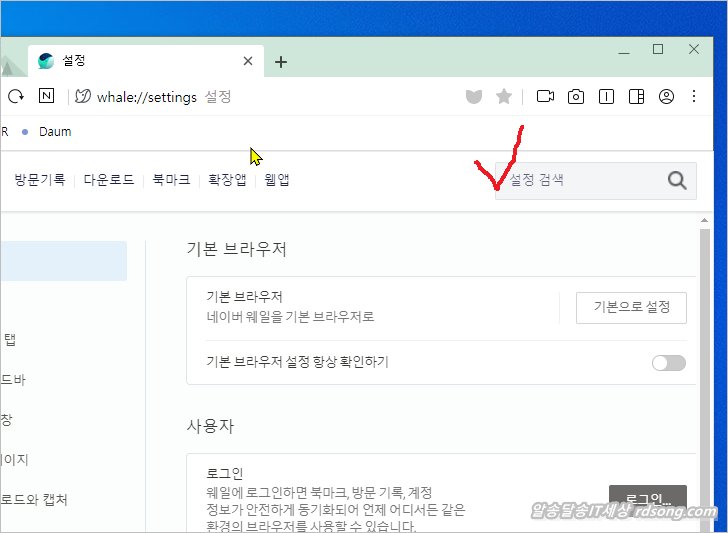Open a new tab with plus button
The width and height of the screenshot is (728, 533).
click(x=281, y=62)
